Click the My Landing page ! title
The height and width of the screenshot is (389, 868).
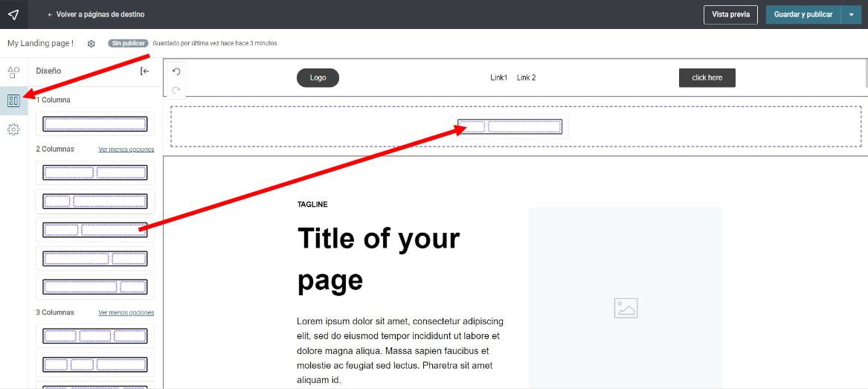(x=40, y=43)
